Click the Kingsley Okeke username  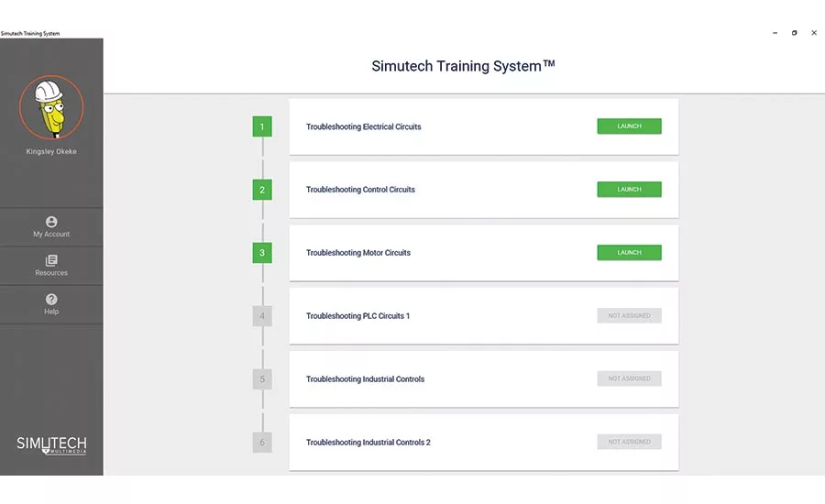tap(51, 151)
